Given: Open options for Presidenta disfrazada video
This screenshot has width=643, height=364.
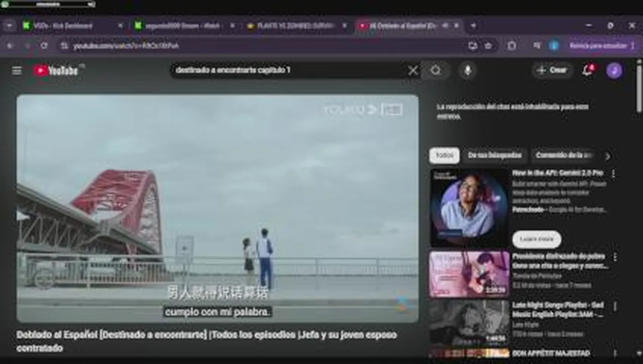Looking at the screenshot, I should point(615,257).
